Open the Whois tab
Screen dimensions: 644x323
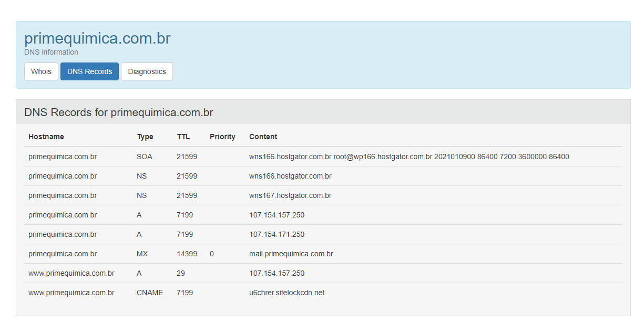click(41, 71)
